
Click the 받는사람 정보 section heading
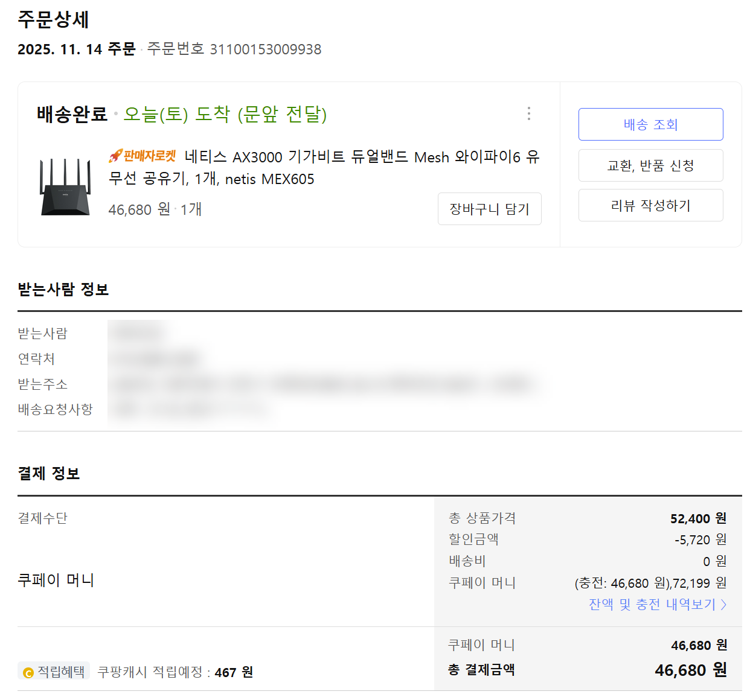coord(63,290)
